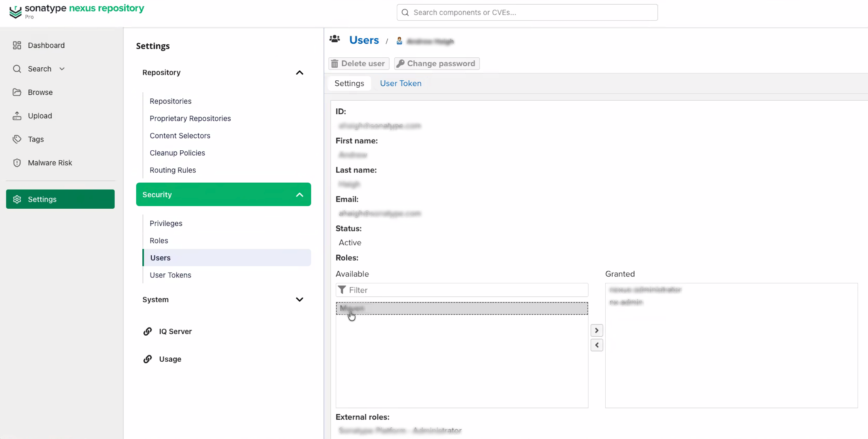Expand the Search menu chevron
The height and width of the screenshot is (439, 868).
[62, 69]
